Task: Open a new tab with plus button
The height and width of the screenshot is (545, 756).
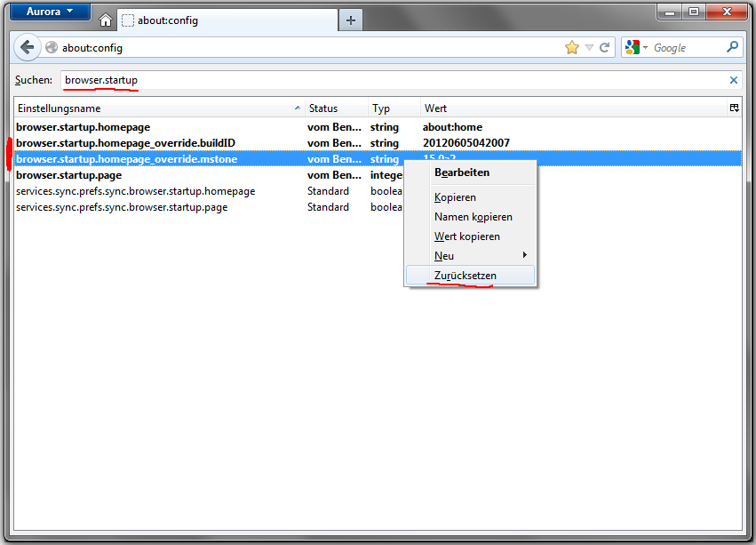Action: click(x=351, y=20)
